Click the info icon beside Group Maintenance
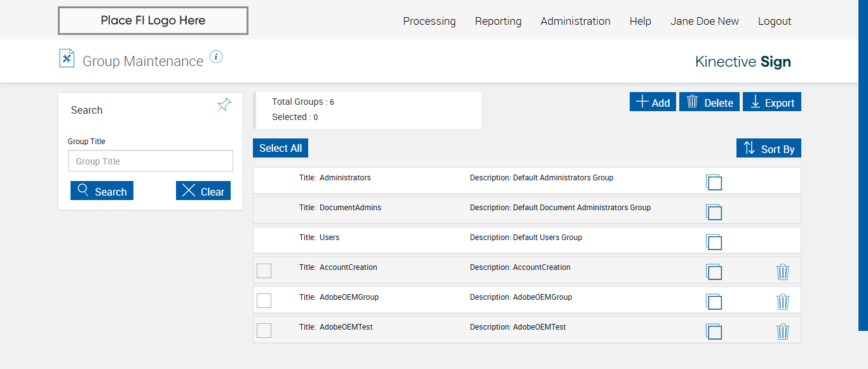 pos(216,57)
